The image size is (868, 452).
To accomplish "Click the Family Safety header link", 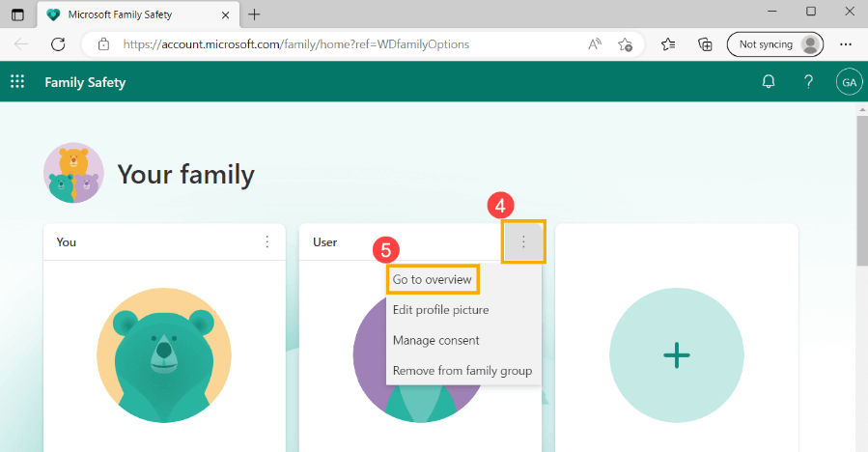I will click(x=85, y=82).
